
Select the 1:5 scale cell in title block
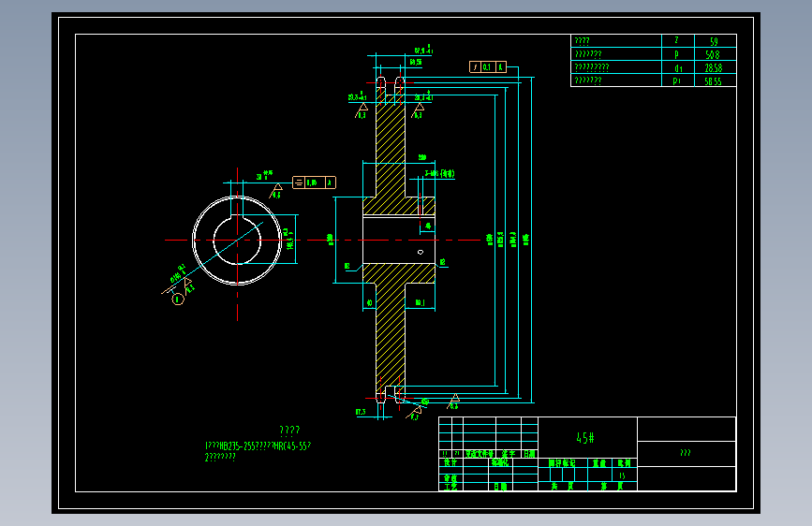[623, 475]
